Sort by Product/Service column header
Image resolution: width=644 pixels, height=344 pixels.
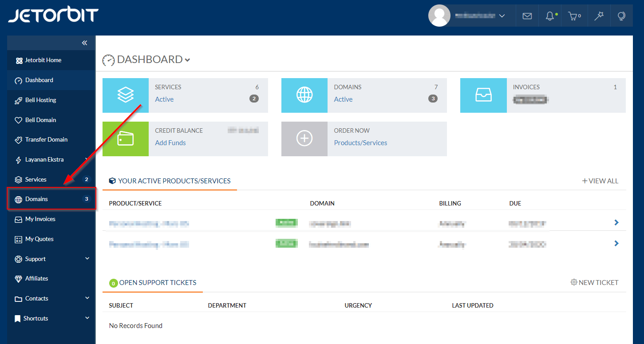pos(135,203)
